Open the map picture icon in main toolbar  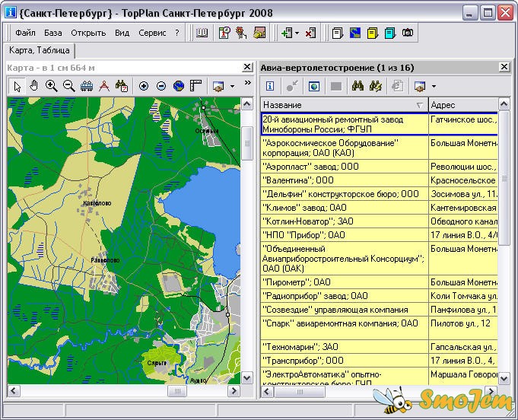[259, 33]
